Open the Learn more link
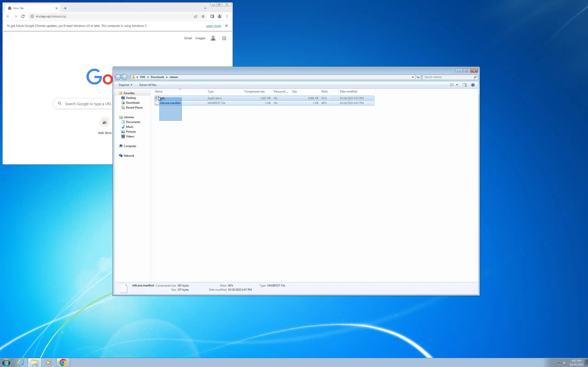The height and width of the screenshot is (367, 588). coord(213,26)
